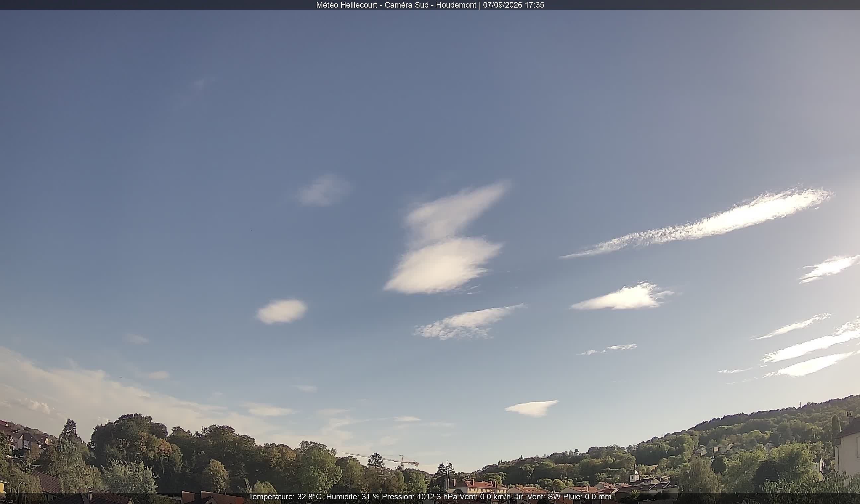860x504 pixels.
Task: Click the Météo Heillecourt title text
Action: coord(346,5)
